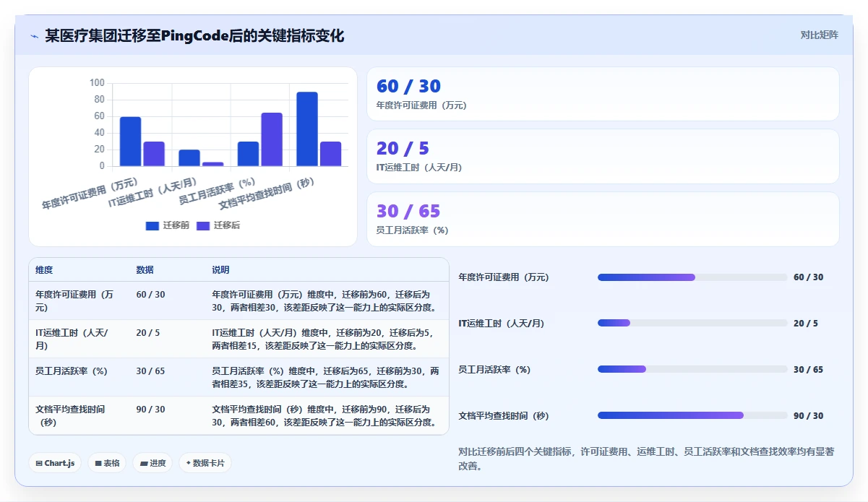The width and height of the screenshot is (868, 502).
Task: Click the 迁移后 bar for 员工月活跃率
Action: (272, 139)
